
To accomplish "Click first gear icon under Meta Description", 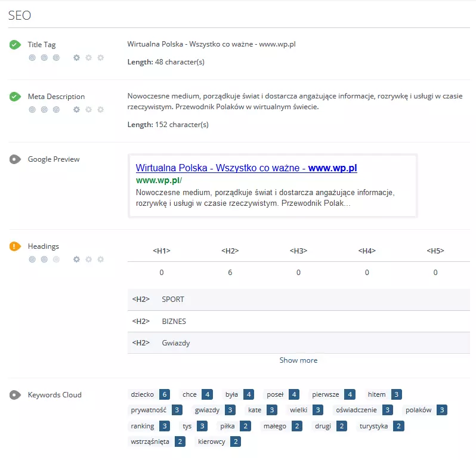I will pos(76,110).
